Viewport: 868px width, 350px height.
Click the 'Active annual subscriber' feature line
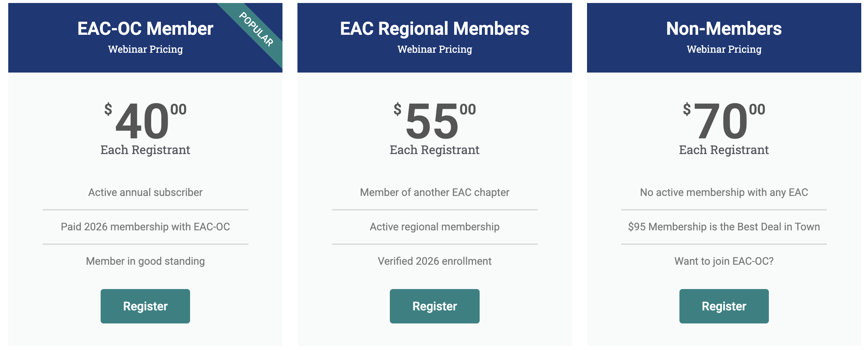tap(145, 192)
